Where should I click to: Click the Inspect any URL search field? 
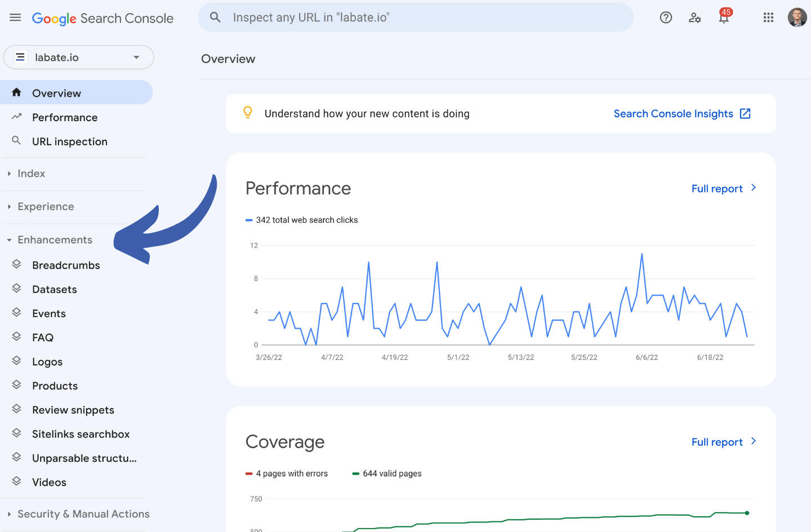(416, 17)
